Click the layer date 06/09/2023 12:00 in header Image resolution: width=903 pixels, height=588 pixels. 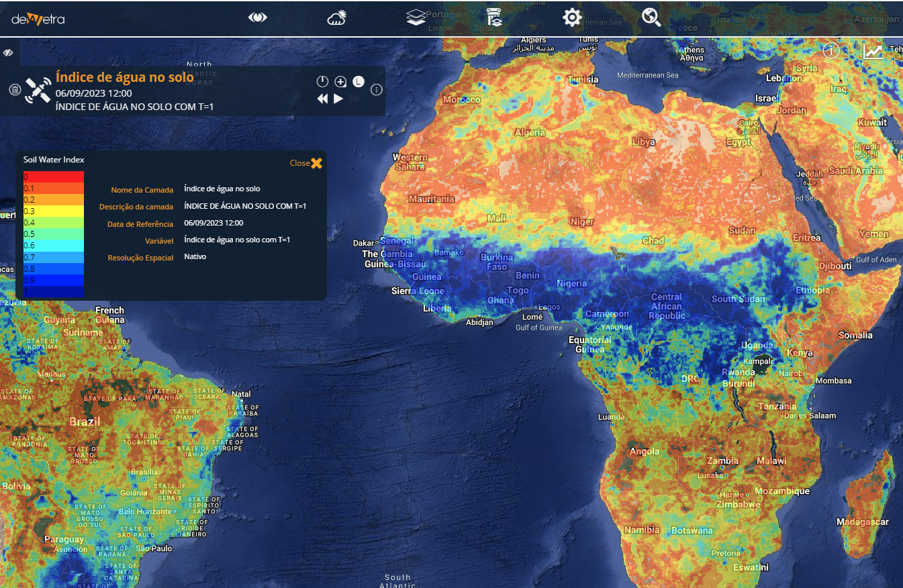click(x=94, y=93)
